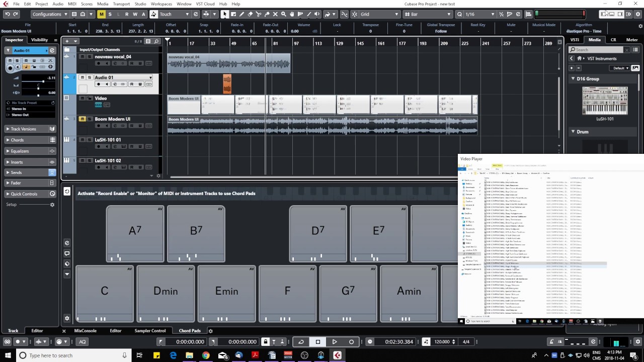Click the Stop button in transport
The height and width of the screenshot is (362, 644).
(x=317, y=342)
